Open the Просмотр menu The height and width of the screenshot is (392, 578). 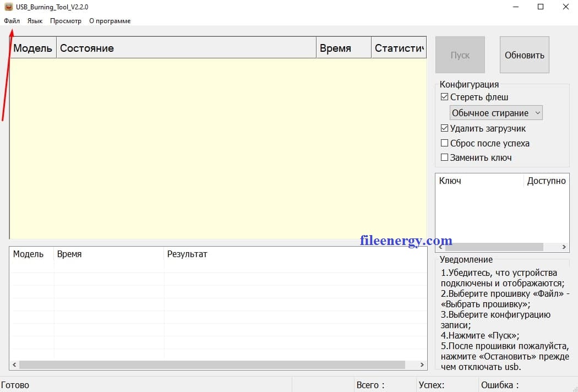tap(66, 21)
